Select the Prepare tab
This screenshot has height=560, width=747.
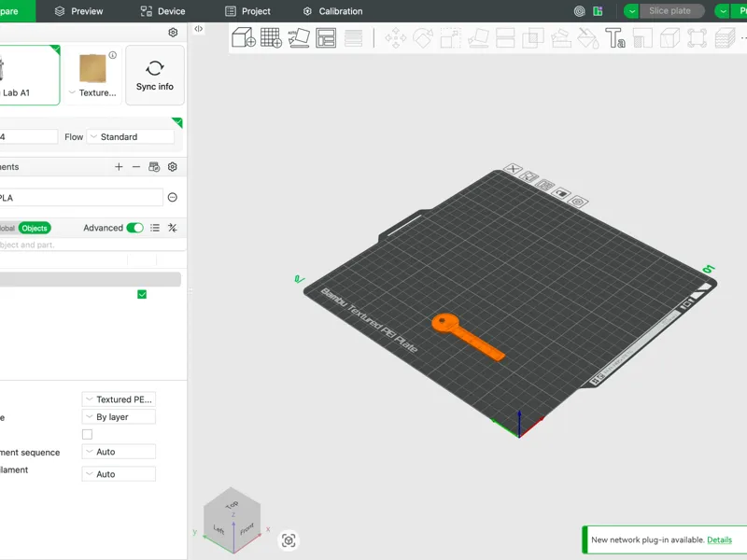coord(17,11)
